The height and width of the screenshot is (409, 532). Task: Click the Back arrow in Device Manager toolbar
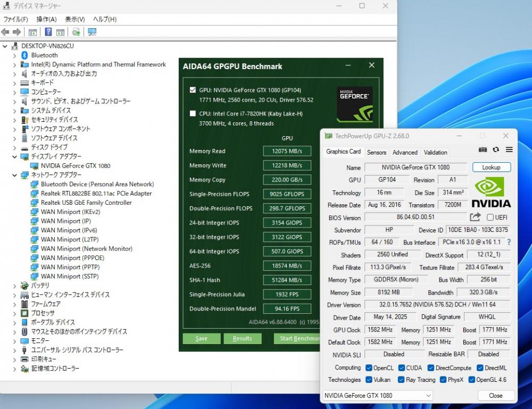point(5,32)
